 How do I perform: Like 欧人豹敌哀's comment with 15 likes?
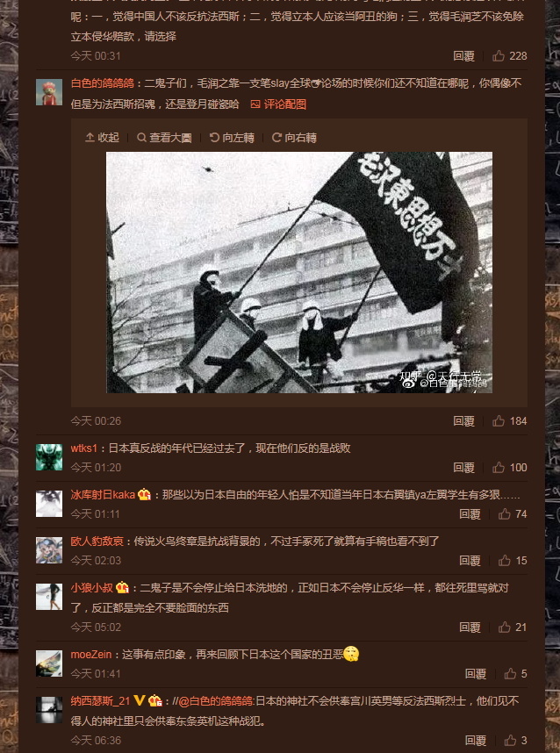point(513,561)
